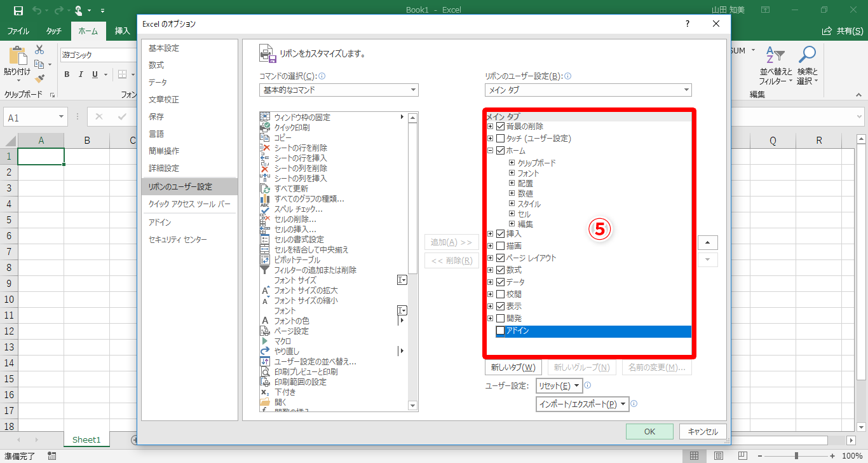Uncheck the 背景の削除 checkbox
The width and height of the screenshot is (868, 463).
pyautogui.click(x=500, y=127)
